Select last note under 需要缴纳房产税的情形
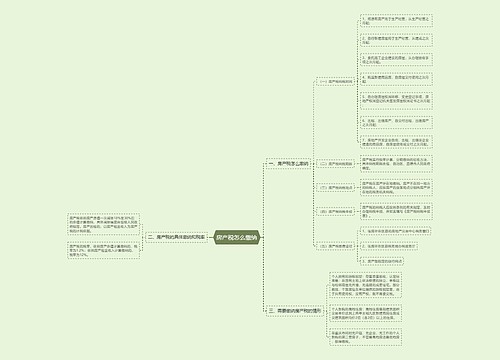This screenshot has width=500, height=360. pos(366,337)
